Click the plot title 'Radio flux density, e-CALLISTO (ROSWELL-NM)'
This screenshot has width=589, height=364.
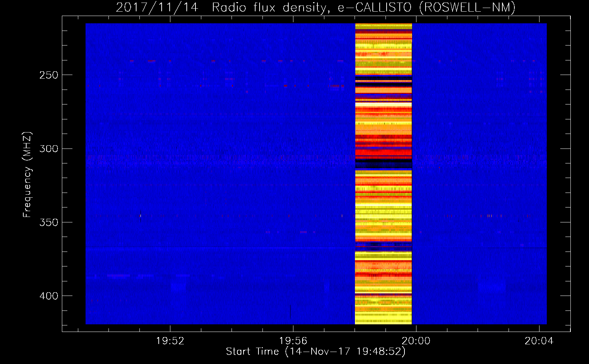click(364, 7)
